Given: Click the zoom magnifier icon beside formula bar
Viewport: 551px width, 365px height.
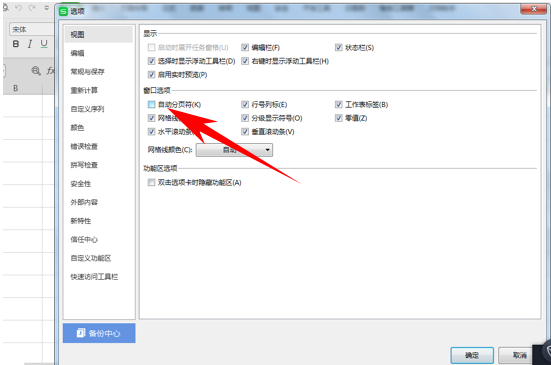Looking at the screenshot, I should point(36,71).
